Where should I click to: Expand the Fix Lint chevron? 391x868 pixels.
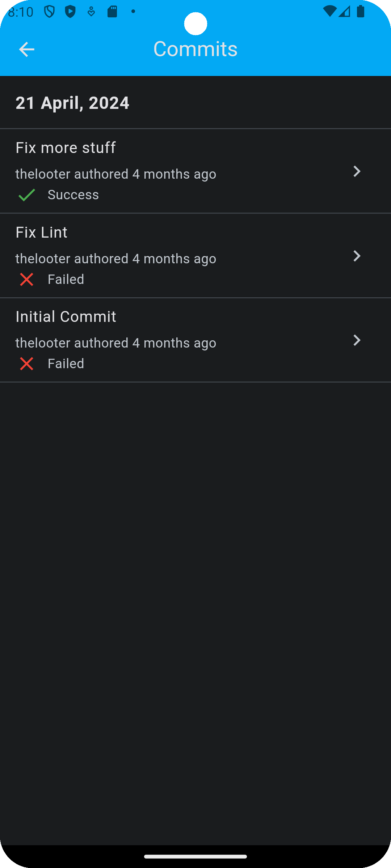click(357, 256)
